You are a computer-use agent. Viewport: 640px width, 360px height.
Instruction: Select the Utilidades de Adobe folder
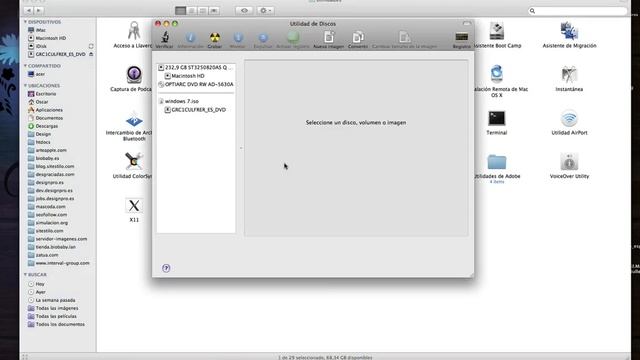497,162
